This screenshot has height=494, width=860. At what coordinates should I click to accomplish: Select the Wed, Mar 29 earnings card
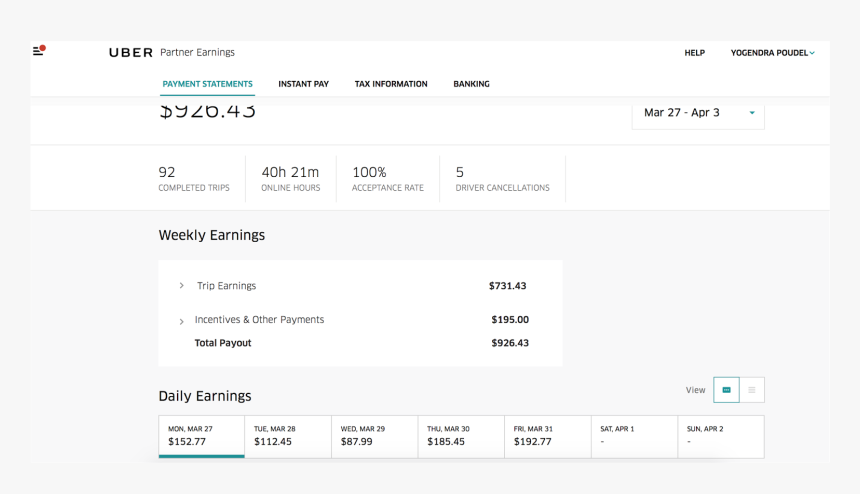[375, 436]
